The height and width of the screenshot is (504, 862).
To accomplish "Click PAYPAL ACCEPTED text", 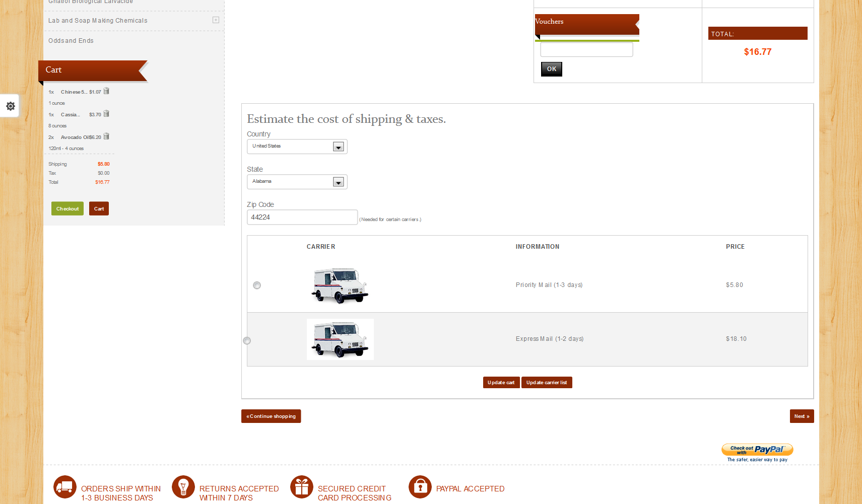I will pos(471,489).
